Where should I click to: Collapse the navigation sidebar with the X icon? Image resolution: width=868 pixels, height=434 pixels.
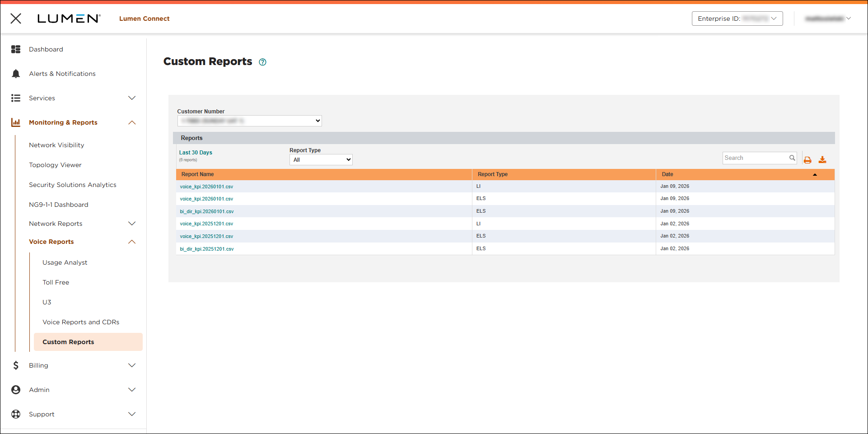[x=16, y=19]
